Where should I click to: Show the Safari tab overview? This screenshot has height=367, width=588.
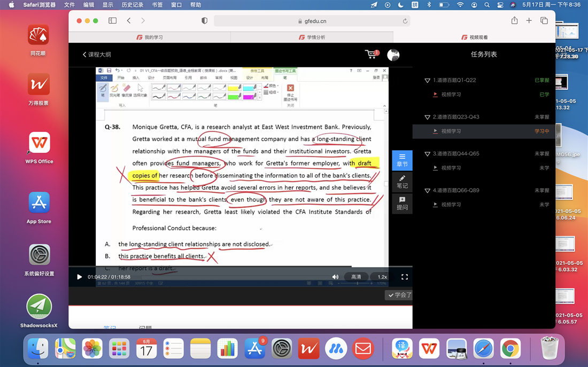(x=544, y=21)
